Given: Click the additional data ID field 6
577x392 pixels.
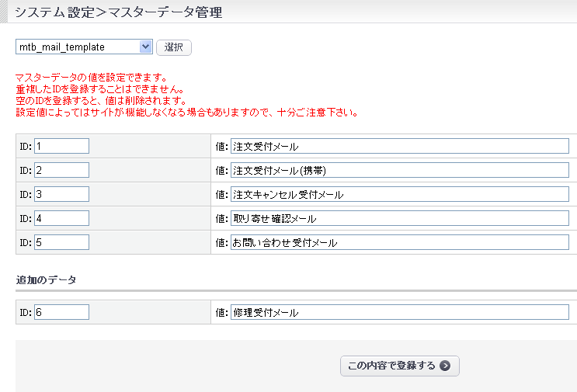Looking at the screenshot, I should (62, 312).
